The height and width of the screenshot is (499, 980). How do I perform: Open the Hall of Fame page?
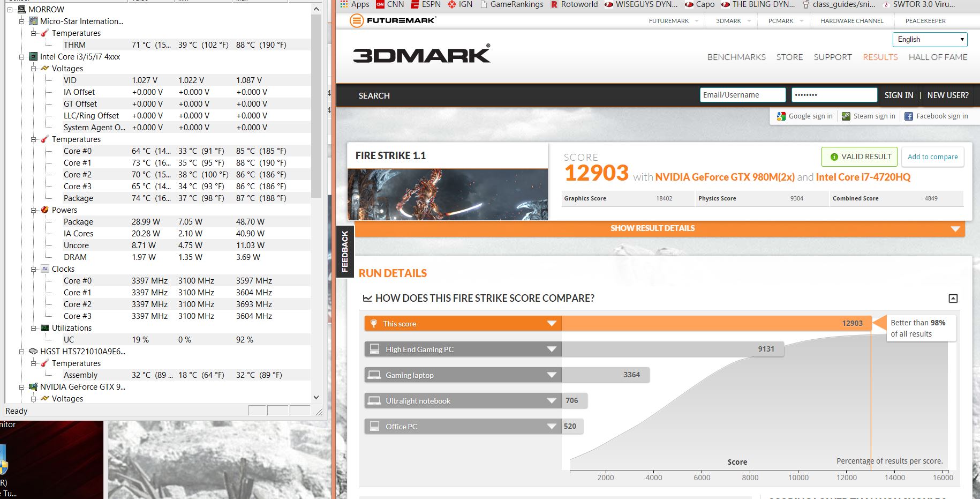click(938, 57)
